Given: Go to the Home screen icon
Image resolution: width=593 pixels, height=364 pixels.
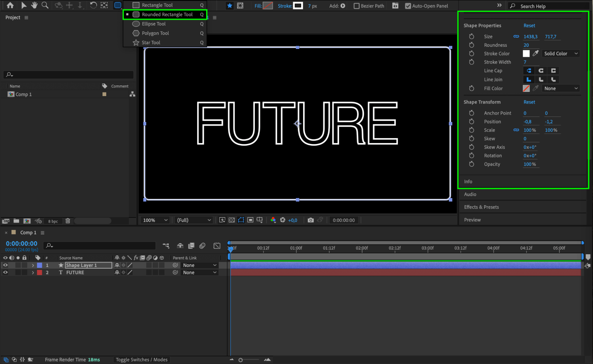Looking at the screenshot, I should (x=10, y=5).
